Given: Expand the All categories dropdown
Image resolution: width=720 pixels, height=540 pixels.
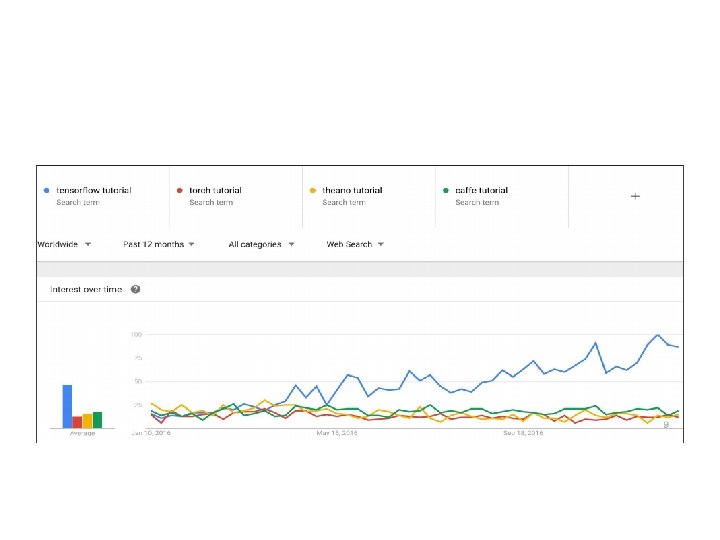Looking at the screenshot, I should (262, 244).
